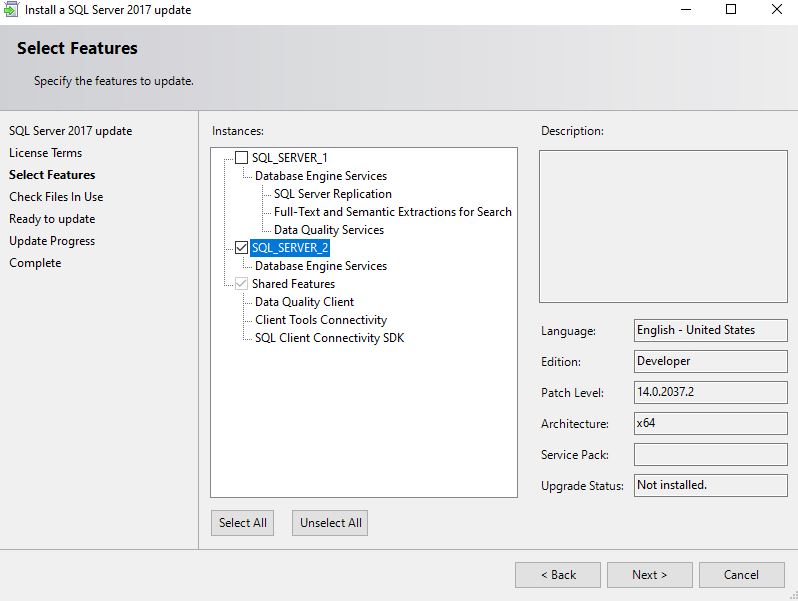Image resolution: width=798 pixels, height=601 pixels.
Task: Maximize the installer window
Action: 731,9
